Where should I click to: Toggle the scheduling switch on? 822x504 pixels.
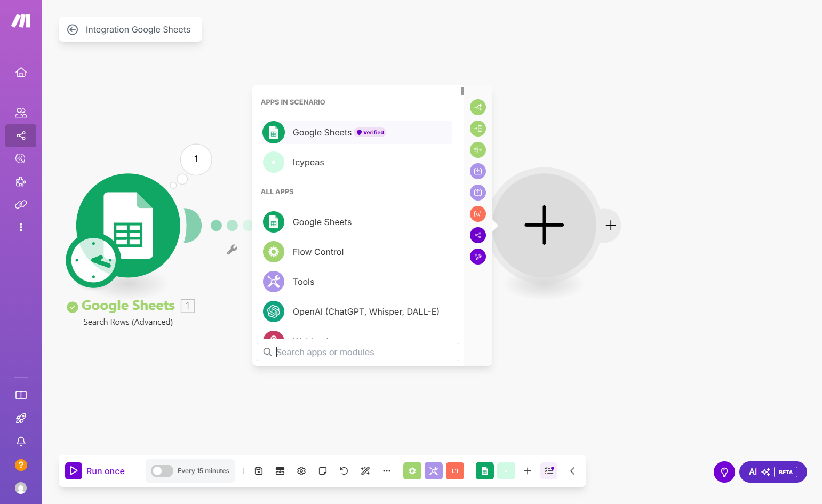point(162,471)
